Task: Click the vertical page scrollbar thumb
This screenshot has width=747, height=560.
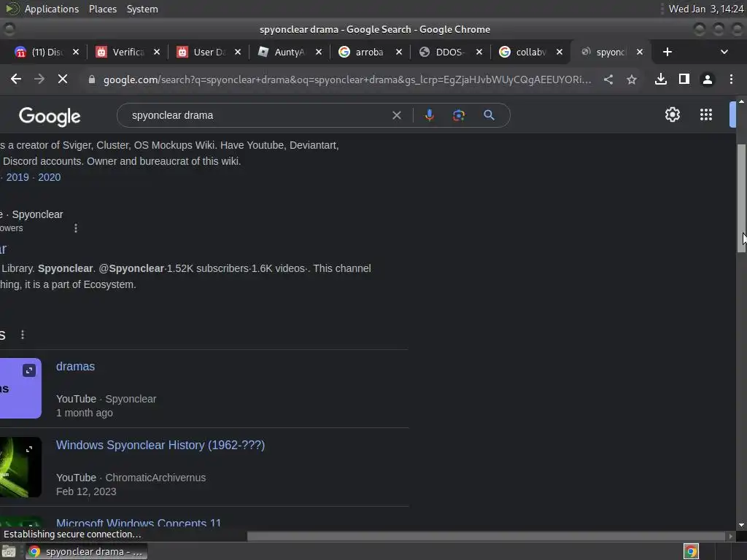Action: coord(741,198)
